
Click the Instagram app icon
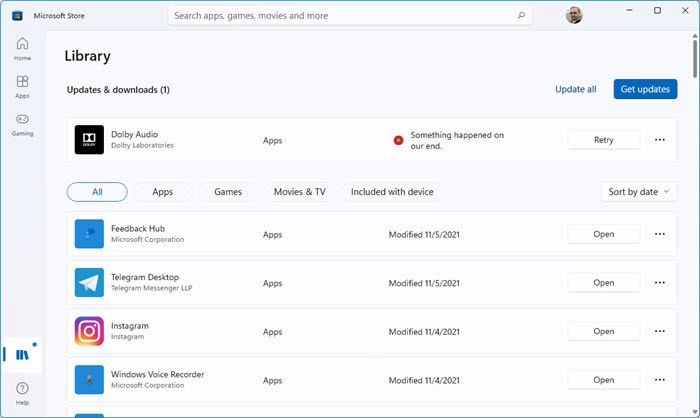(89, 331)
